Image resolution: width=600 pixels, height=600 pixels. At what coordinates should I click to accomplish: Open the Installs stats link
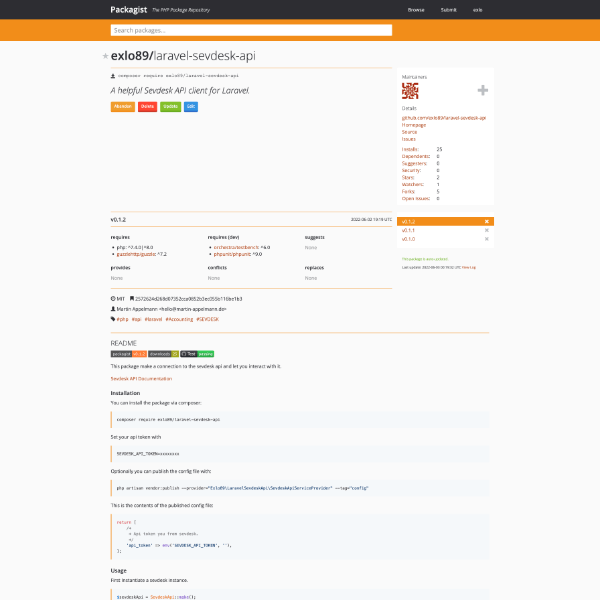pos(410,149)
